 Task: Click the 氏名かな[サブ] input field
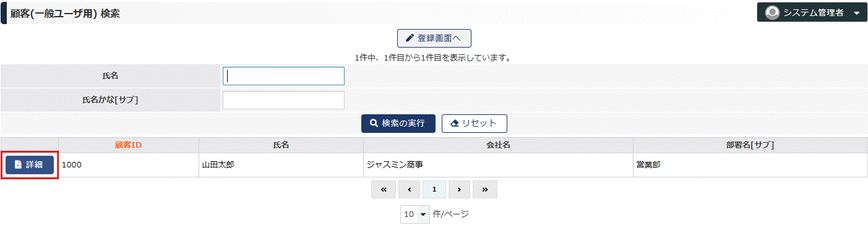(x=283, y=100)
